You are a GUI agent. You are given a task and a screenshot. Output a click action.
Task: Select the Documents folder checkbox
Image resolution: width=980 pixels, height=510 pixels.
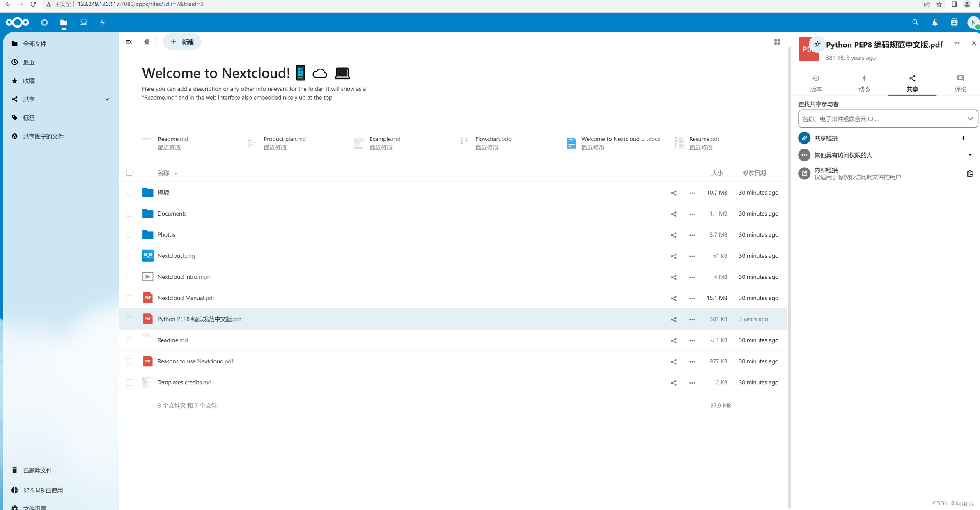tap(129, 214)
